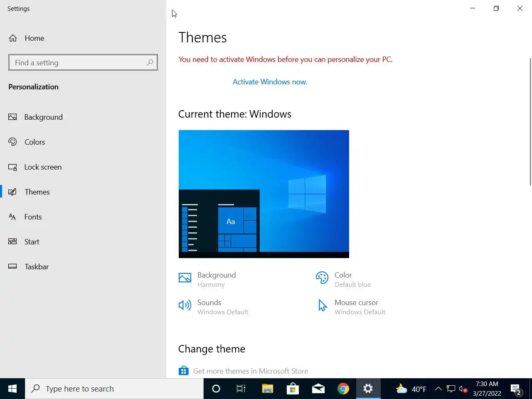
Task: Click the Mouse cursor arrow icon
Action: pos(323,305)
